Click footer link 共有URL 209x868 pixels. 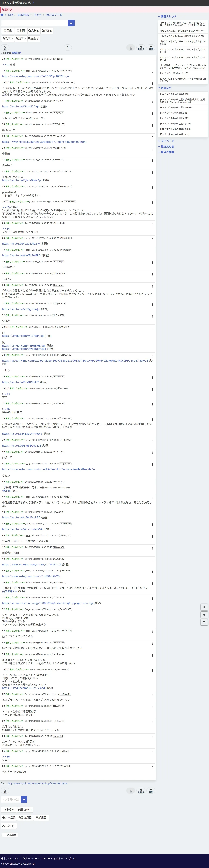pos(71,858)
